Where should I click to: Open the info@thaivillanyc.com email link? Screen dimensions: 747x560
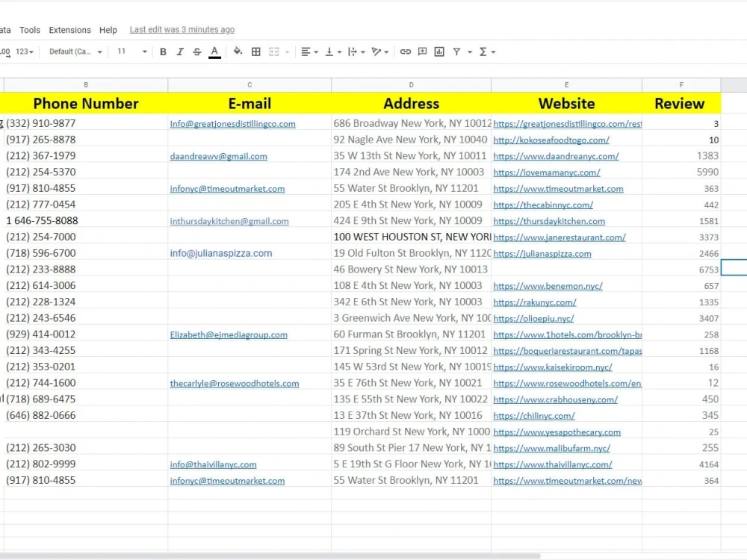pos(213,464)
